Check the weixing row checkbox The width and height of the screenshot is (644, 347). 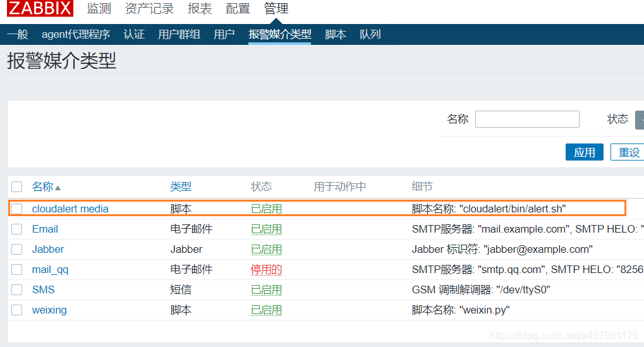click(x=17, y=310)
